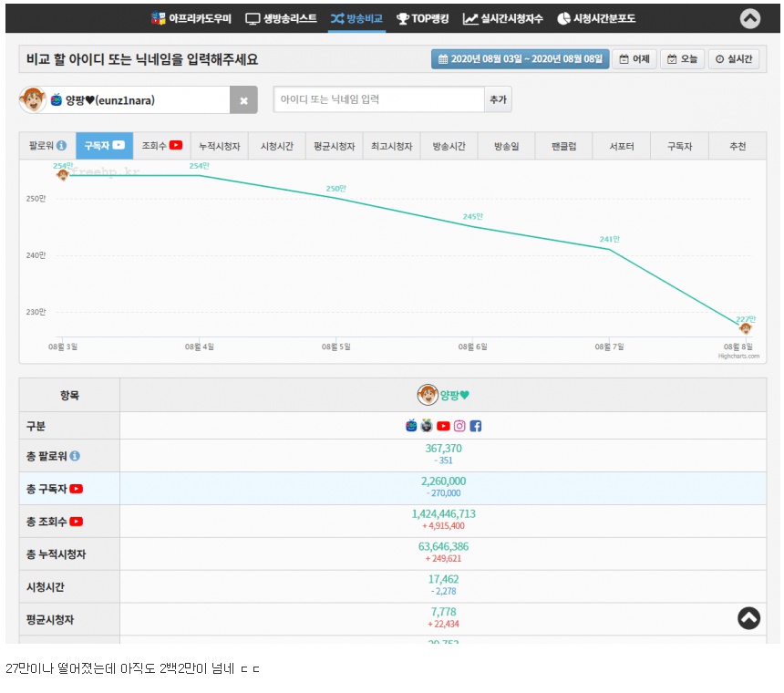Click the 250만 data label on chart
This screenshot has width=784, height=693.
335,189
